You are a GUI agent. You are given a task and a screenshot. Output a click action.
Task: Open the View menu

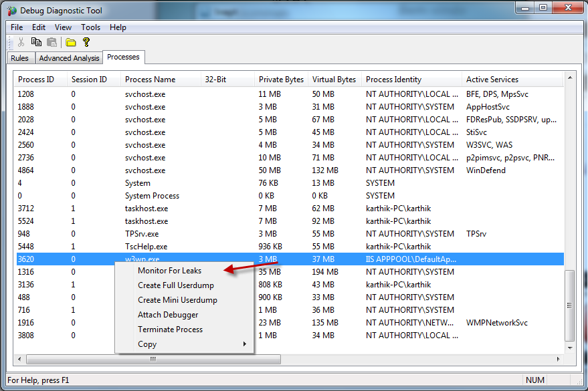(x=63, y=27)
